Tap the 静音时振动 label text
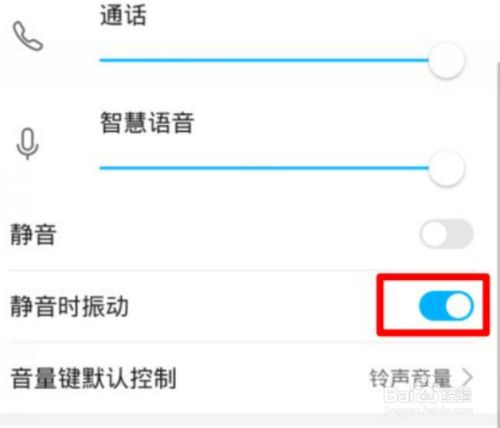 tap(69, 306)
